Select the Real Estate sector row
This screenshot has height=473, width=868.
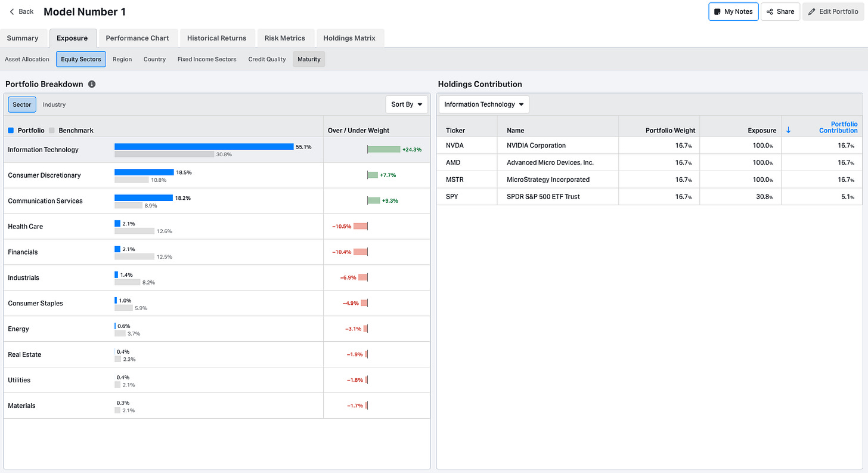217,355
